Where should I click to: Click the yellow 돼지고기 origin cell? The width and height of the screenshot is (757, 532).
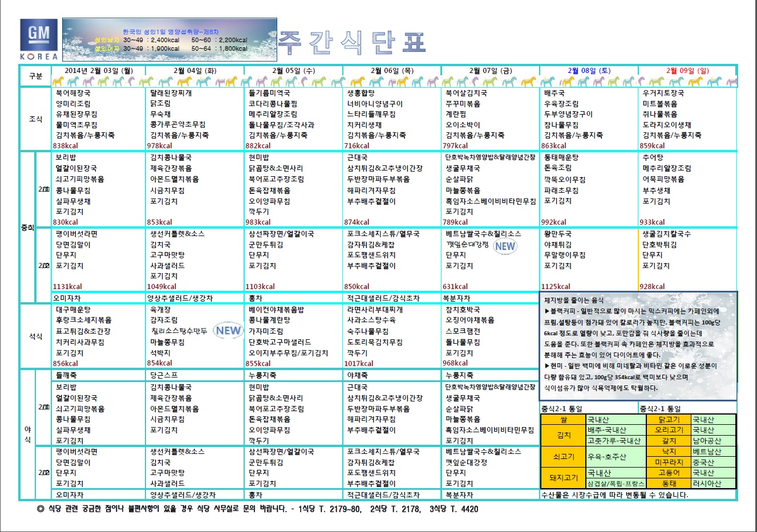point(563,478)
